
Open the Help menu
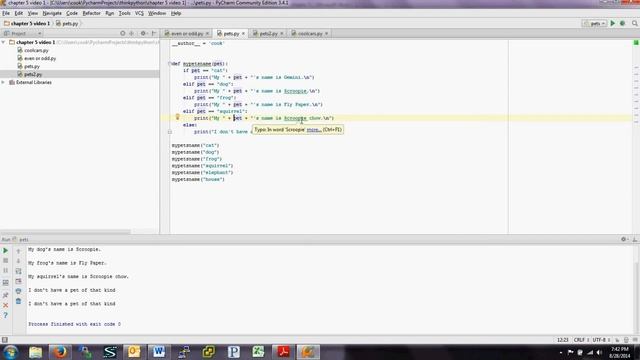176,13
